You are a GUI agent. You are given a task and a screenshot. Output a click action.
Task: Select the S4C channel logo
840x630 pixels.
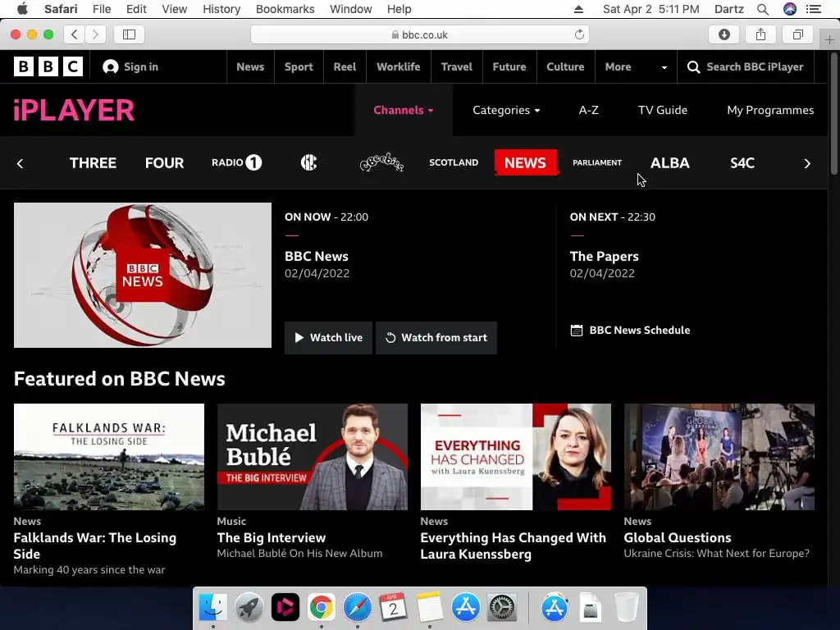coord(742,163)
